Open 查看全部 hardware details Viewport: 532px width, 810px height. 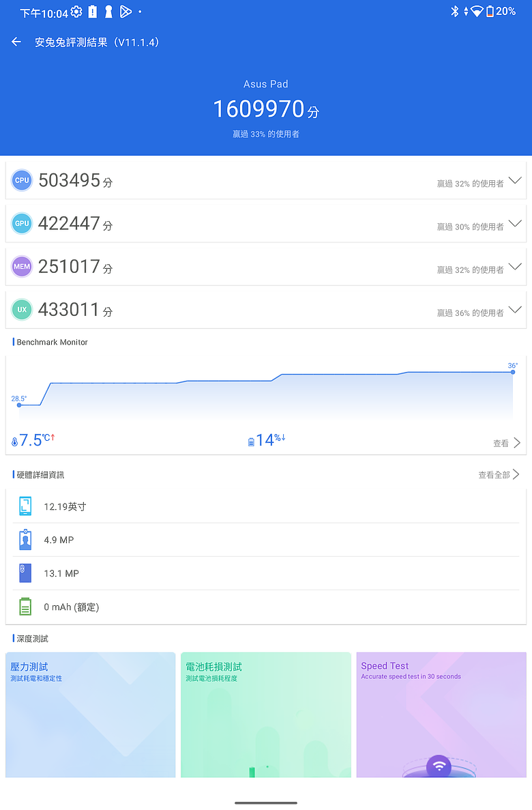(x=494, y=475)
